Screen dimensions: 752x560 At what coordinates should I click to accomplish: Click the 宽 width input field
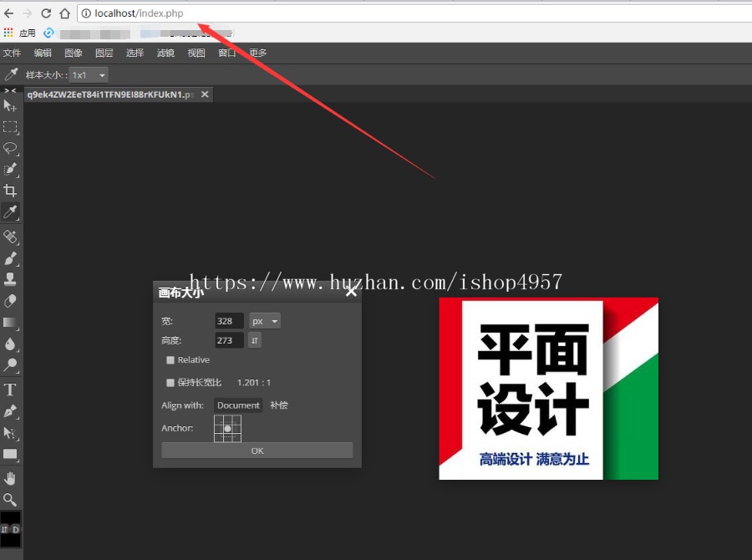tap(228, 320)
